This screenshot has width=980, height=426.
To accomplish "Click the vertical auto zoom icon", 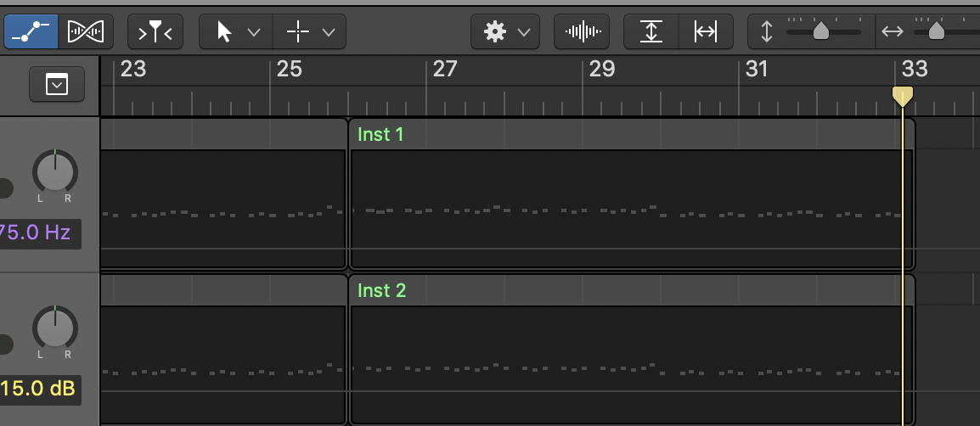I will (651, 32).
